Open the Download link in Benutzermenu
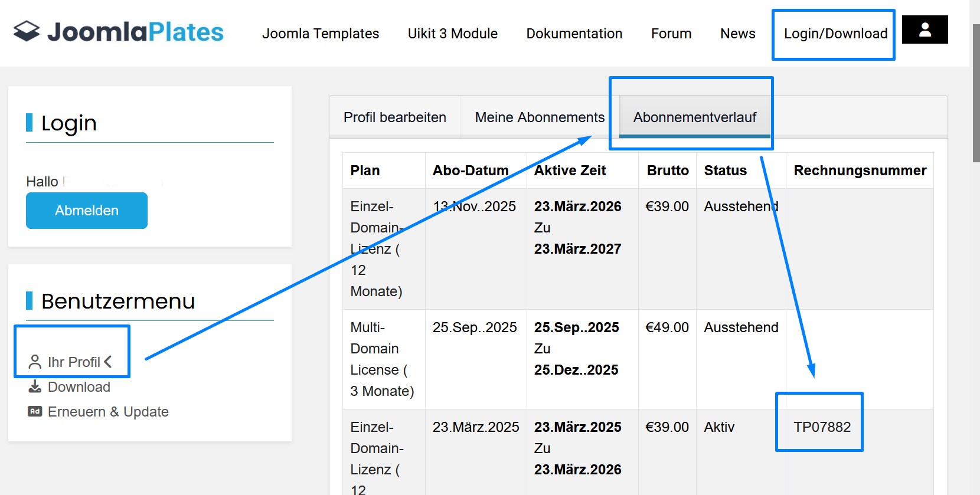The image size is (980, 495). (79, 387)
